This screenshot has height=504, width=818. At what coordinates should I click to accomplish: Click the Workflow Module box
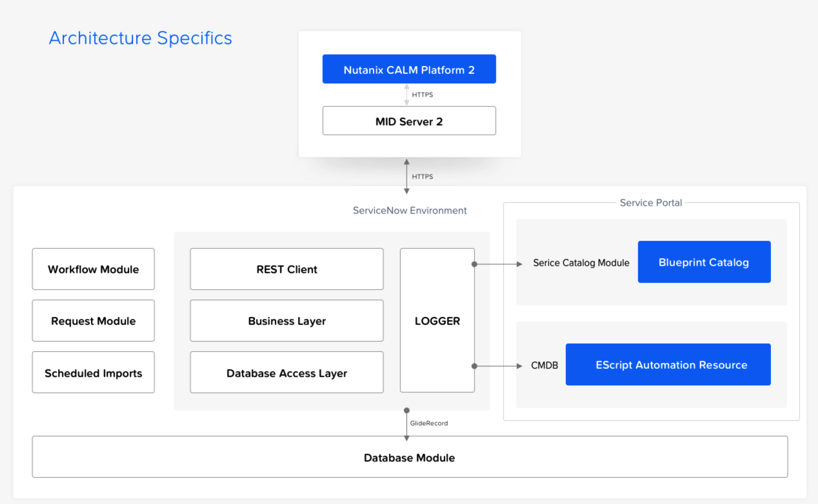[x=93, y=269]
